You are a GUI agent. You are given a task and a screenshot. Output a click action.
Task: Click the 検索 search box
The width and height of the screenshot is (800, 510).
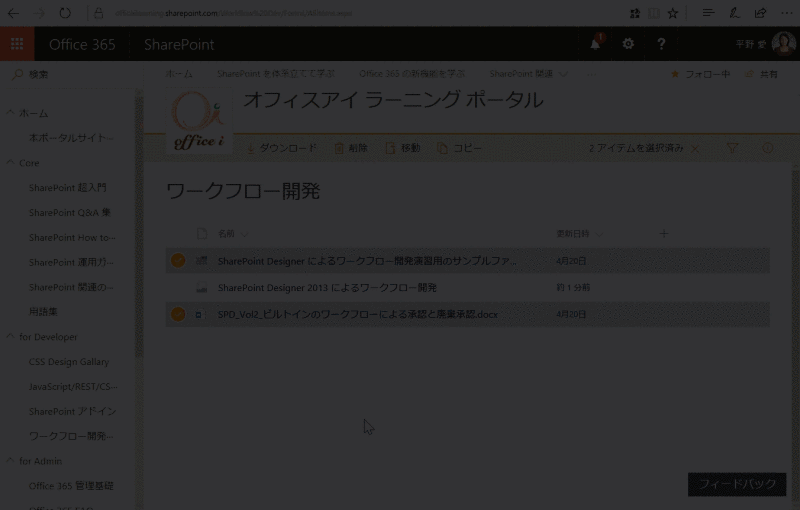(71, 74)
